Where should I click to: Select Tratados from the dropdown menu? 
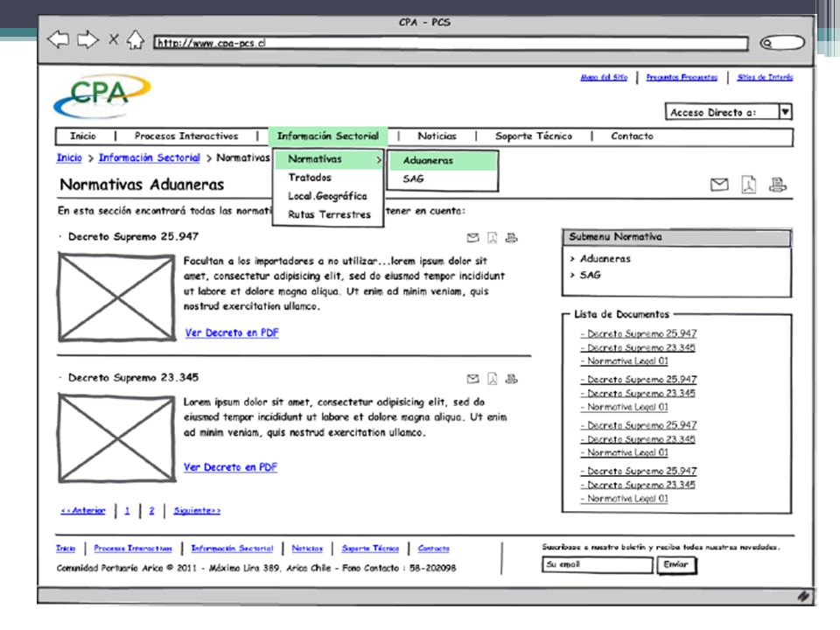point(310,178)
